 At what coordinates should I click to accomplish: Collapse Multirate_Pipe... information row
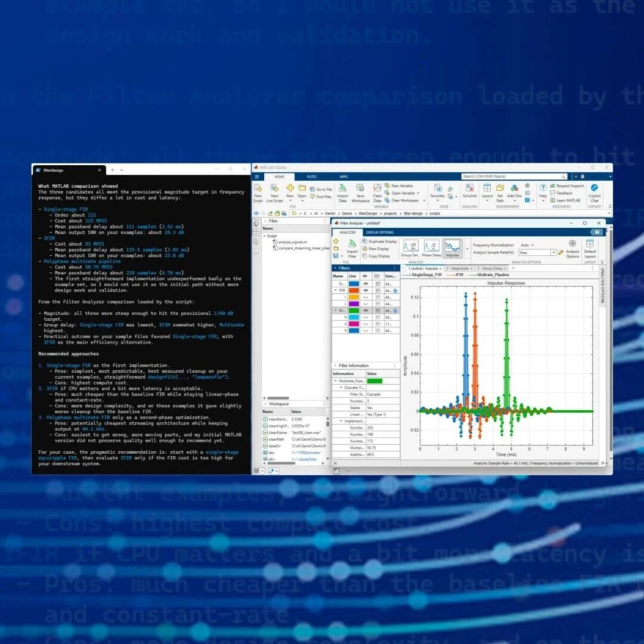pos(336,381)
